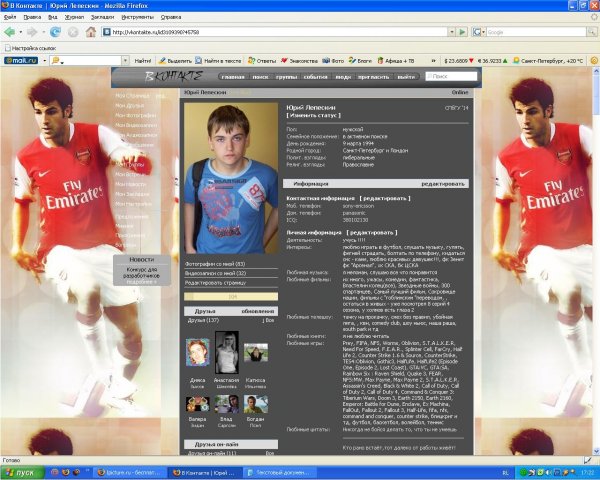
Task: Open Mail.ru logo dropdown arrow
Action: (44, 60)
